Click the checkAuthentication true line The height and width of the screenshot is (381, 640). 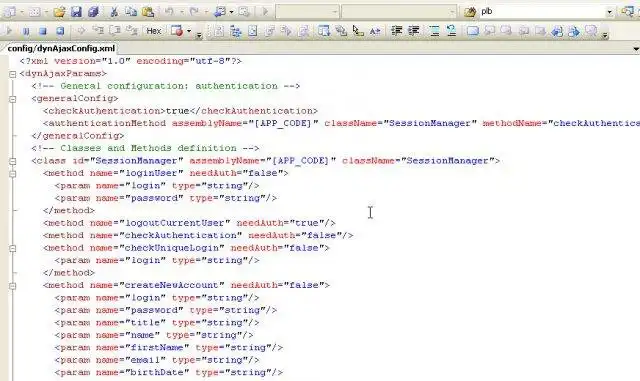[x=180, y=111]
